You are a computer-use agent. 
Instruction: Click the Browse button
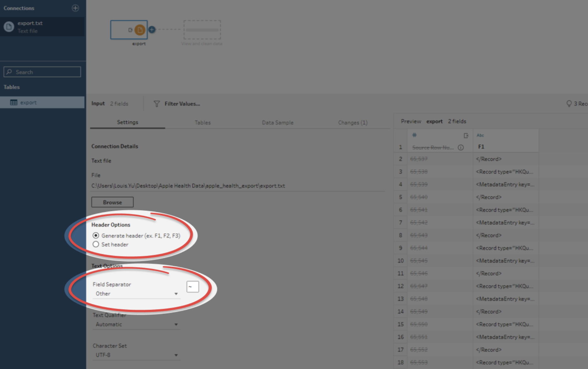coord(112,202)
